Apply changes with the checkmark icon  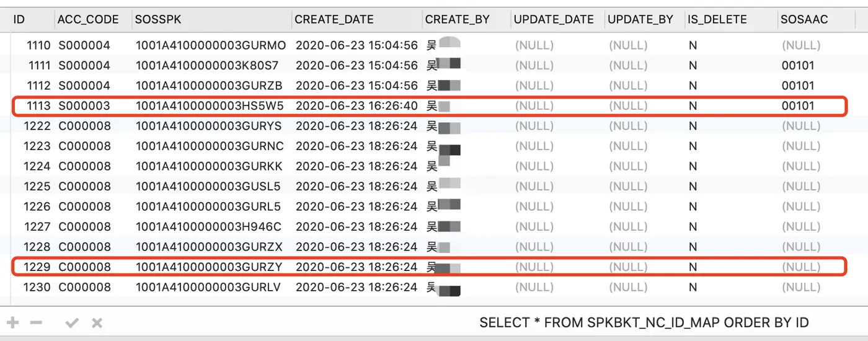(72, 322)
